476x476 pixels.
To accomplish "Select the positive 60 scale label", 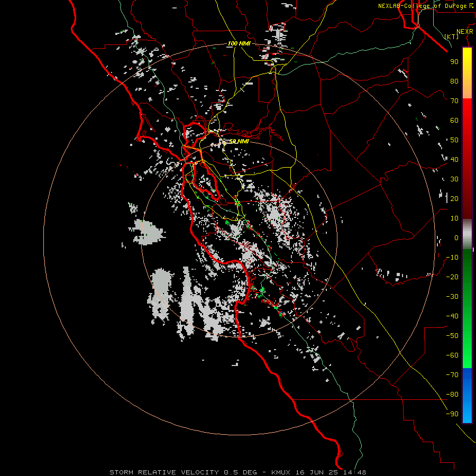I will tap(454, 121).
